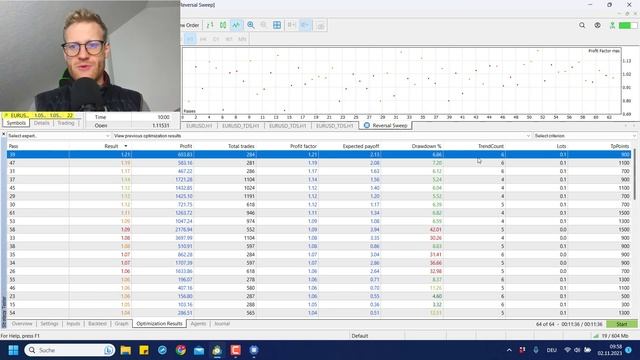Switch to the Reversal Sweep chart tab
640x360 pixels.
pyautogui.click(x=385, y=126)
